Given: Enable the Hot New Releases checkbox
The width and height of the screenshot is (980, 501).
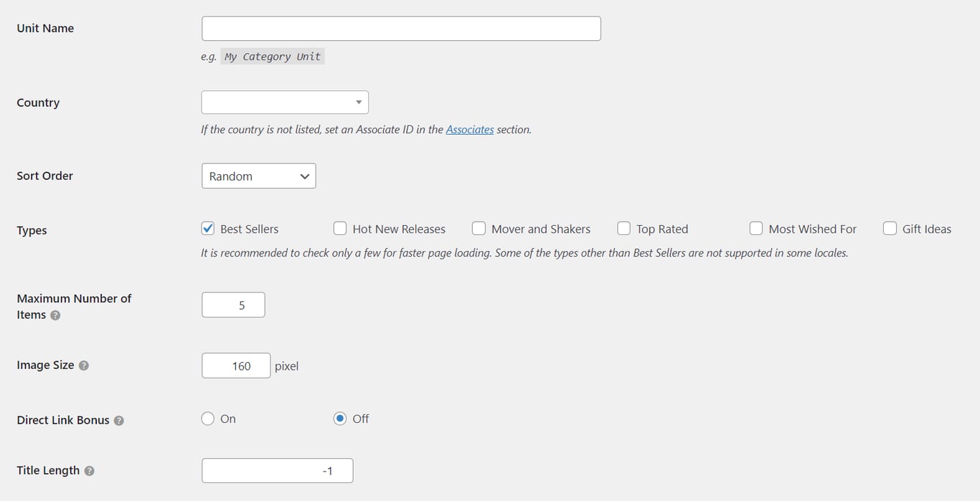Looking at the screenshot, I should pos(339,228).
